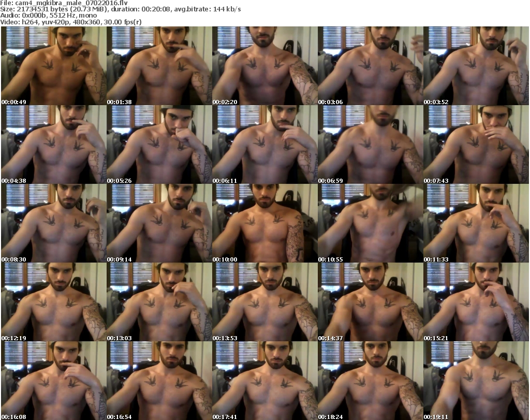The image size is (530, 420).
Task: Open the thumbnail stamped 00:07:43
Action: (476, 144)
